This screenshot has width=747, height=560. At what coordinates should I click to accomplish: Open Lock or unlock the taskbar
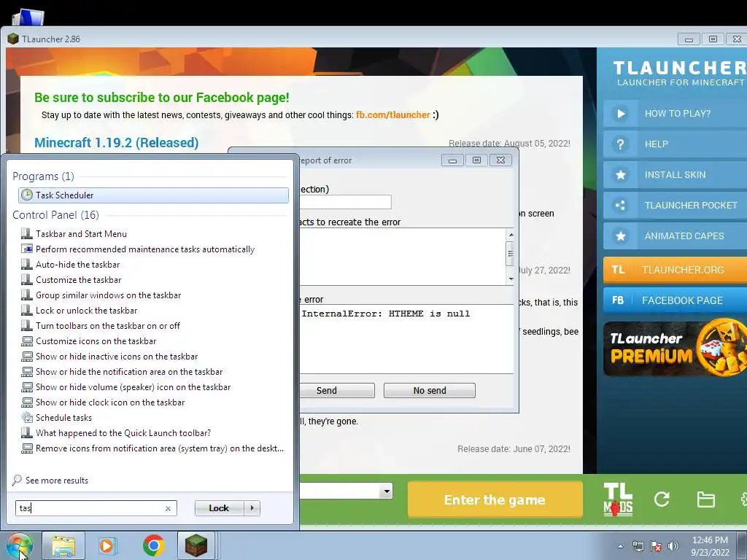click(x=86, y=311)
